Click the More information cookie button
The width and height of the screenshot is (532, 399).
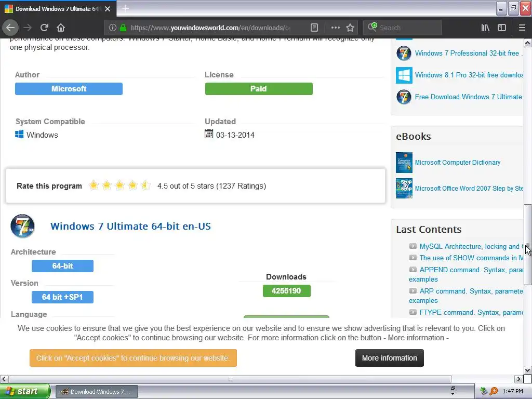point(390,358)
